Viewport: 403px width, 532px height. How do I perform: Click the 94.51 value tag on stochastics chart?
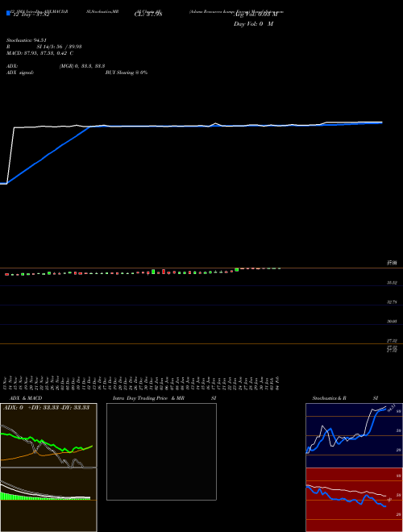(392, 406)
